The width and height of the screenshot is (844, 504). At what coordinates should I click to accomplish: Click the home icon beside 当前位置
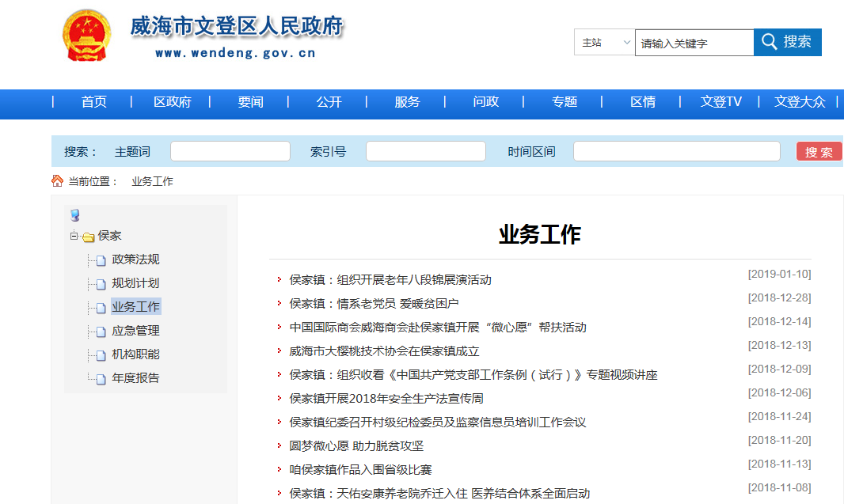tap(57, 181)
